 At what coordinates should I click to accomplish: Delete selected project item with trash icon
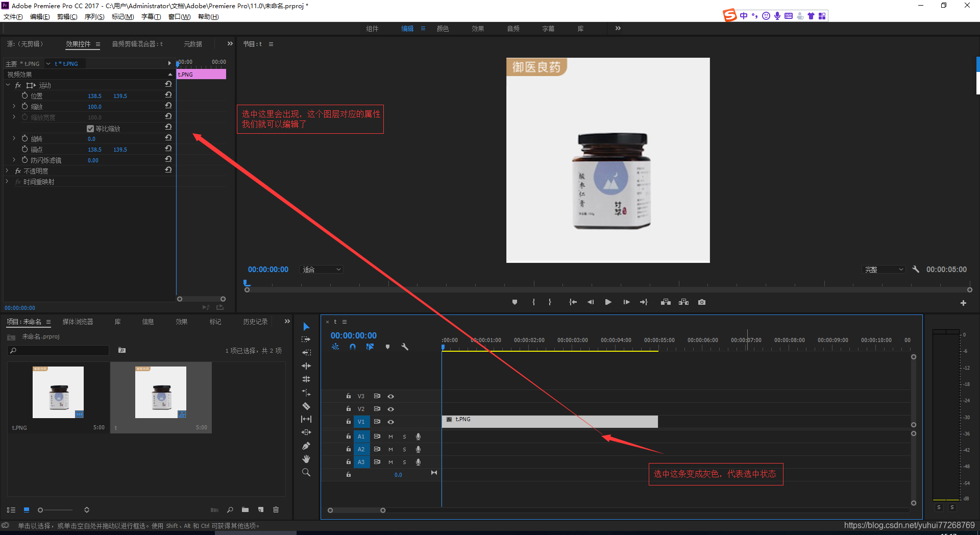coord(276,509)
